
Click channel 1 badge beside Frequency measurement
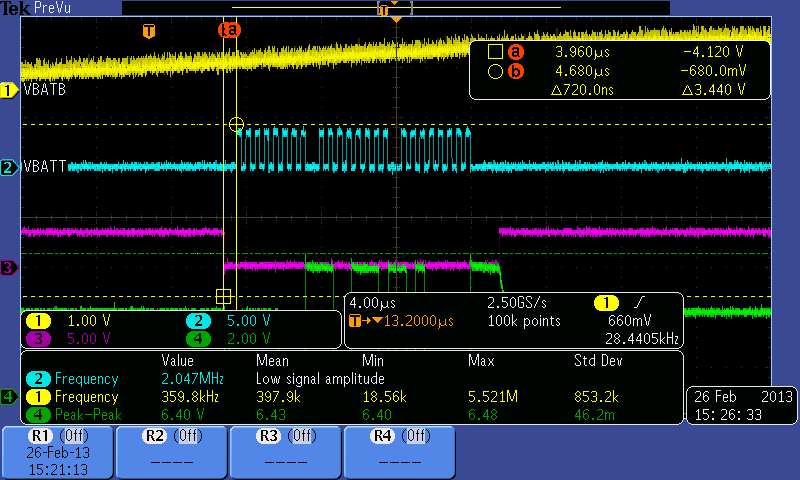click(38, 396)
